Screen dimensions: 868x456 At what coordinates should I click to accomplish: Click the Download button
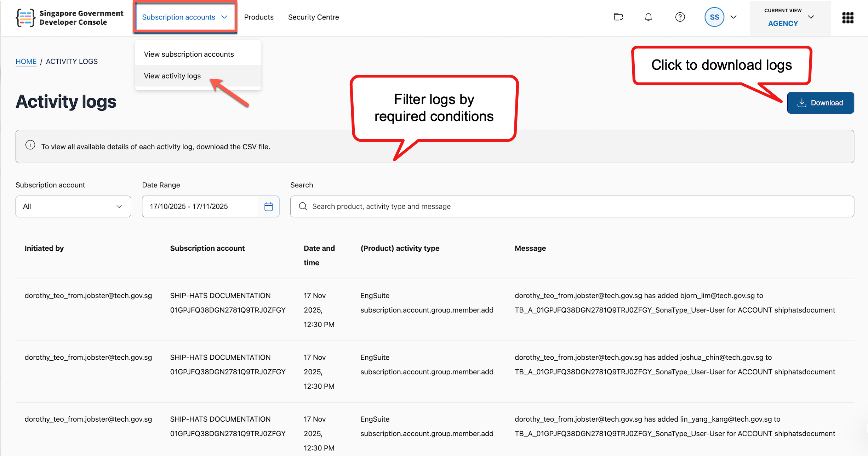click(820, 103)
